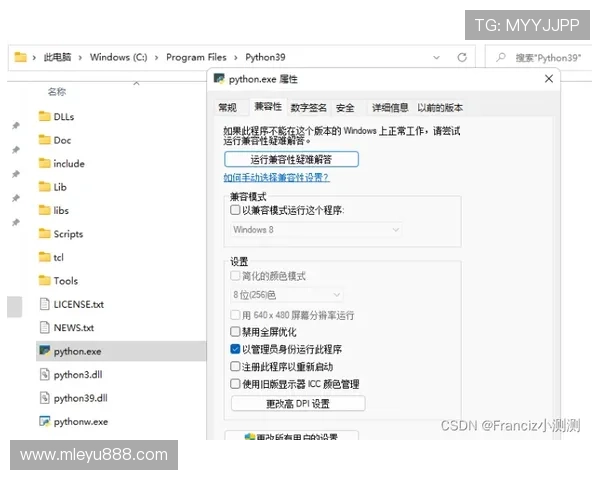This screenshot has height=480, width=600.
Task: Navigate to Program Files in breadcrumb
Action: pyautogui.click(x=196, y=57)
